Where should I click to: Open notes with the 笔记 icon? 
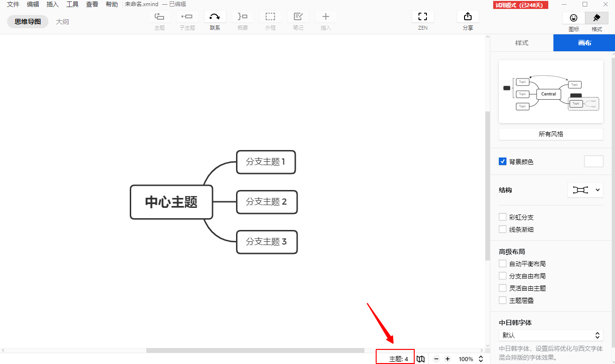pyautogui.click(x=298, y=18)
